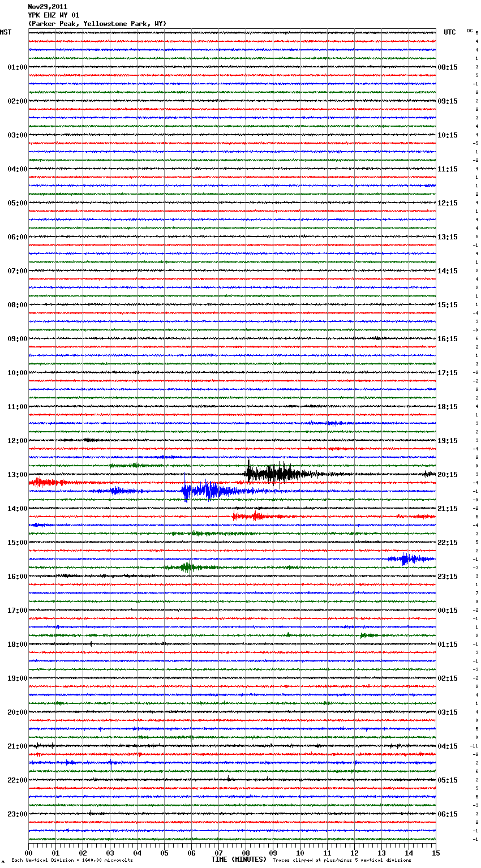The height and width of the screenshot is (868, 481).
Task: Click the 04:15 UTC time label
Action: pos(448,746)
